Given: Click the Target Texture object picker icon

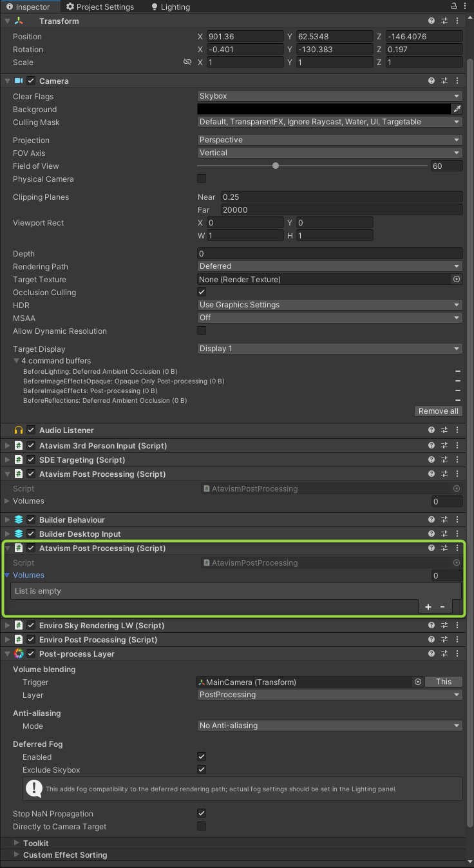Looking at the screenshot, I should pos(457,280).
